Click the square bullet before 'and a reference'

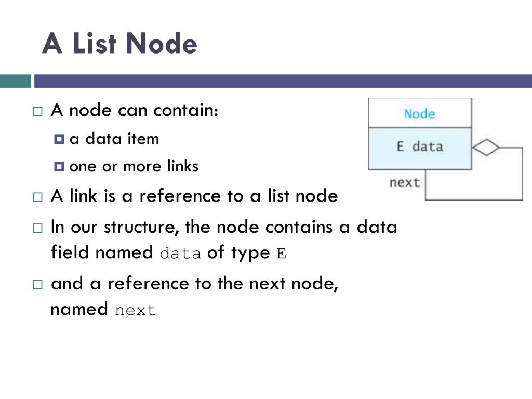click(37, 284)
